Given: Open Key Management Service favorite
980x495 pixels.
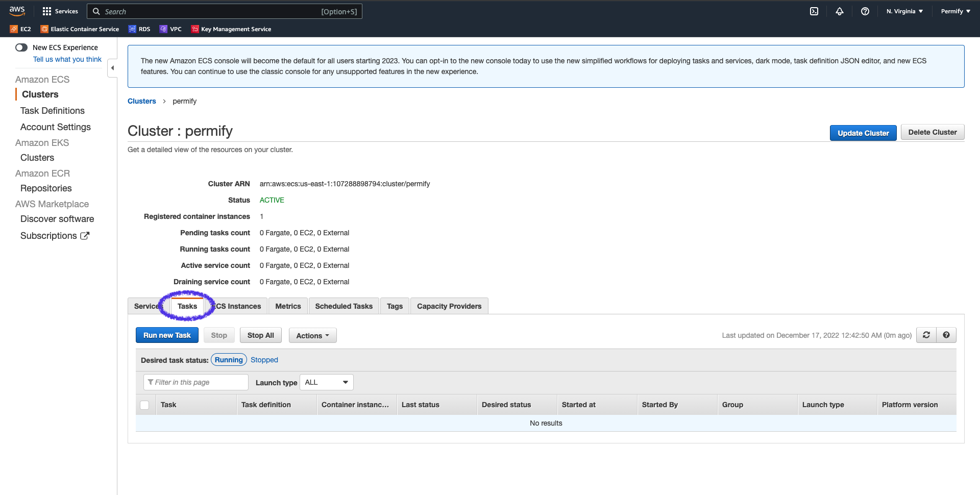Looking at the screenshot, I should click(231, 29).
